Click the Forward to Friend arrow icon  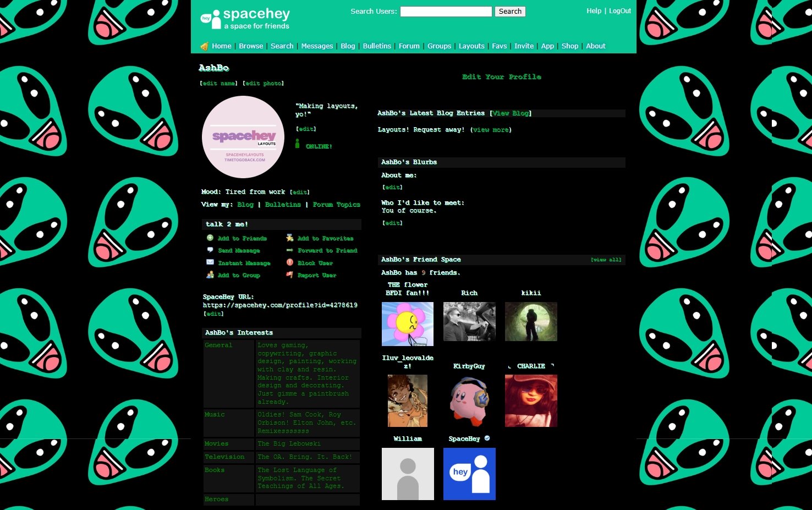[x=290, y=250]
